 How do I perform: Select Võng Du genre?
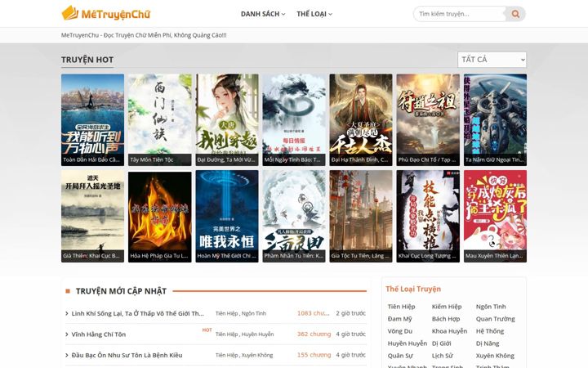coord(400,331)
